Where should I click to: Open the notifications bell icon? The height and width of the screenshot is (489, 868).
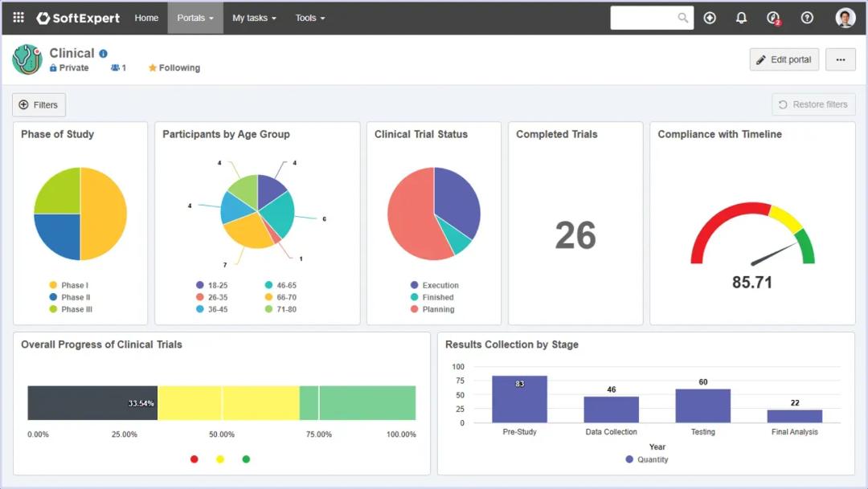pyautogui.click(x=742, y=18)
